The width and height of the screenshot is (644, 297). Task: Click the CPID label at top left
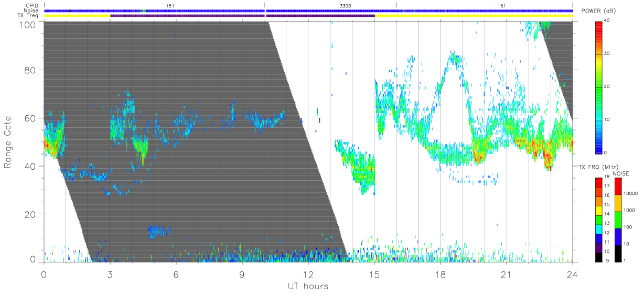pos(33,6)
